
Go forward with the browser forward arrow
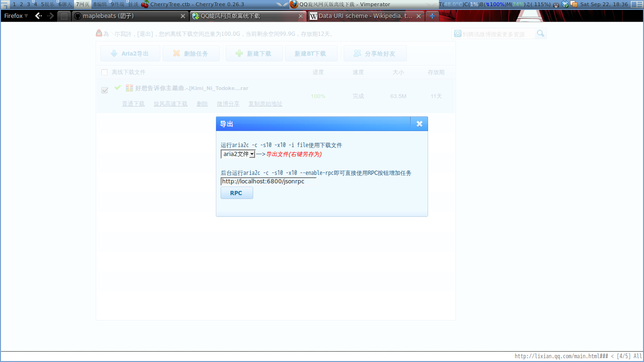pos(50,16)
